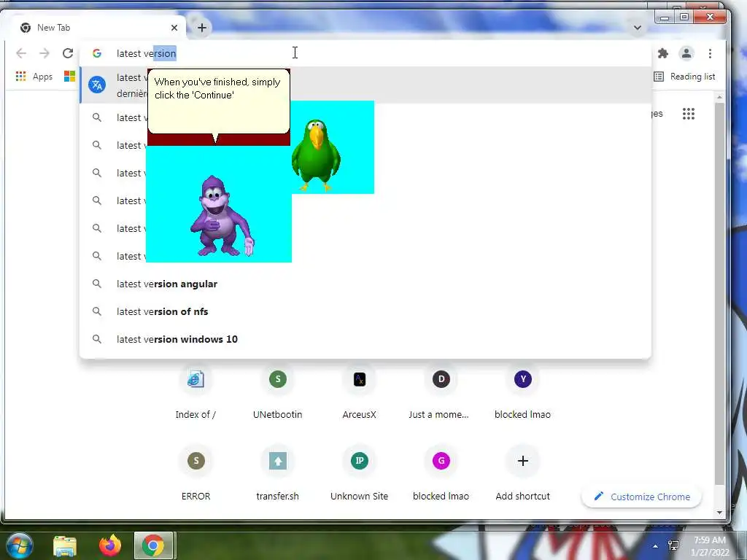The height and width of the screenshot is (560, 747).
Task: Click the network tray icon
Action: (673, 545)
